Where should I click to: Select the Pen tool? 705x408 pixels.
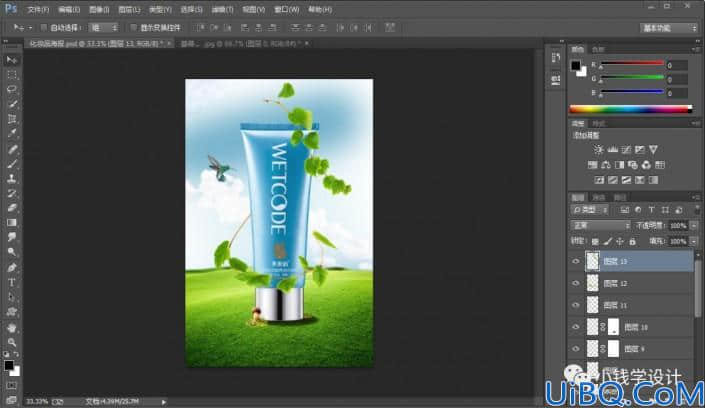click(12, 268)
